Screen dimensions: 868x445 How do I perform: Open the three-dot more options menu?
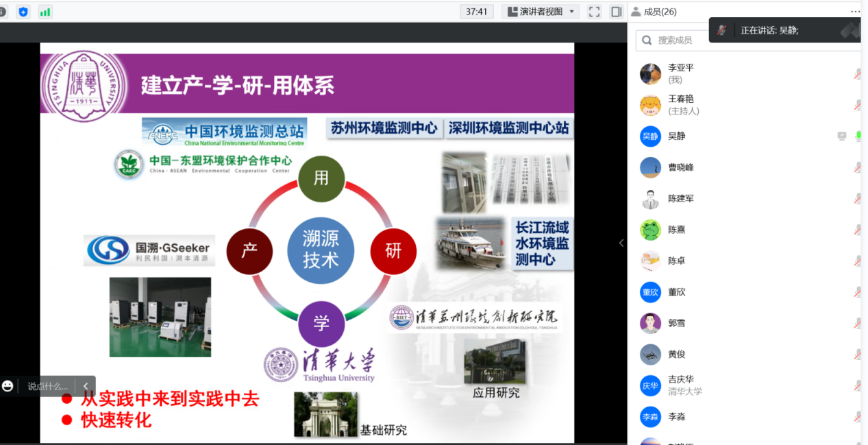point(855,12)
